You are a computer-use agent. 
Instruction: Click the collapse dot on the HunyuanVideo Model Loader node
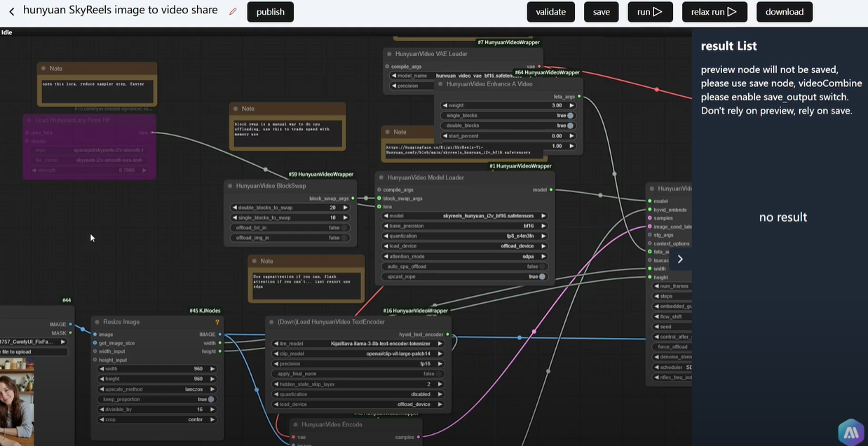pyautogui.click(x=381, y=177)
